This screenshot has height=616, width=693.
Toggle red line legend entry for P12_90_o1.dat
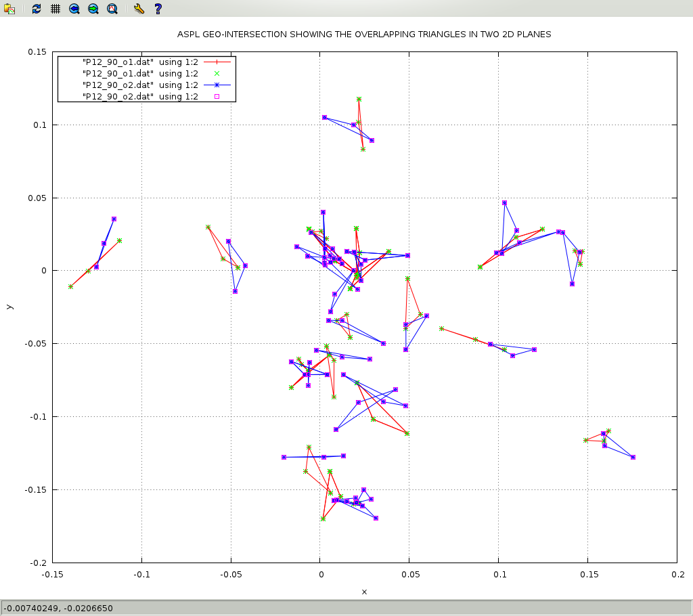tap(140, 62)
